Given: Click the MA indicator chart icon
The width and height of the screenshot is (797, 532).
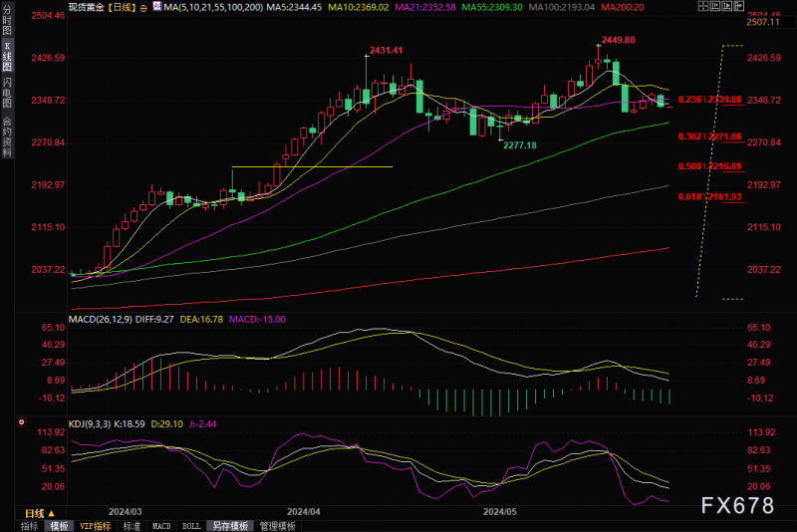Looking at the screenshot, I should point(157,7).
